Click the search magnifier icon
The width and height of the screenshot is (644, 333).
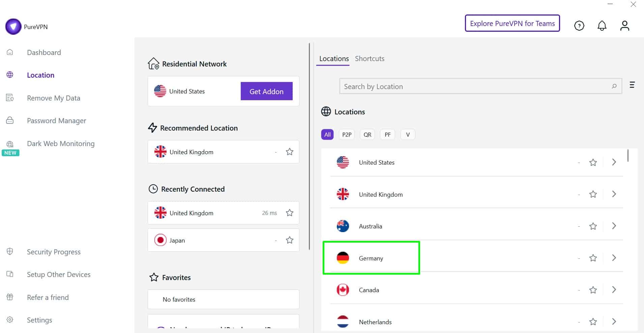click(x=614, y=86)
